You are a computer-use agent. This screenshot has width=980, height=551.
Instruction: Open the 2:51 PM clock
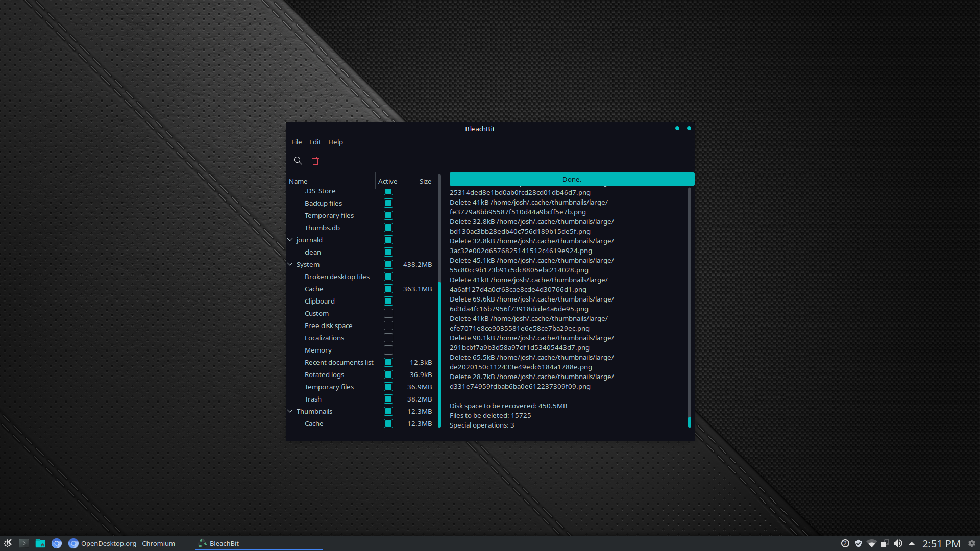941,544
